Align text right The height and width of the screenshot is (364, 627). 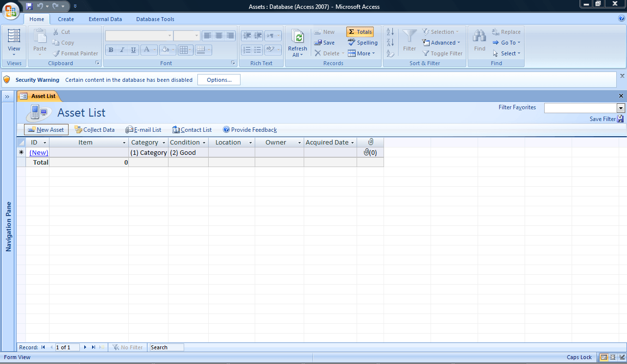click(x=230, y=36)
